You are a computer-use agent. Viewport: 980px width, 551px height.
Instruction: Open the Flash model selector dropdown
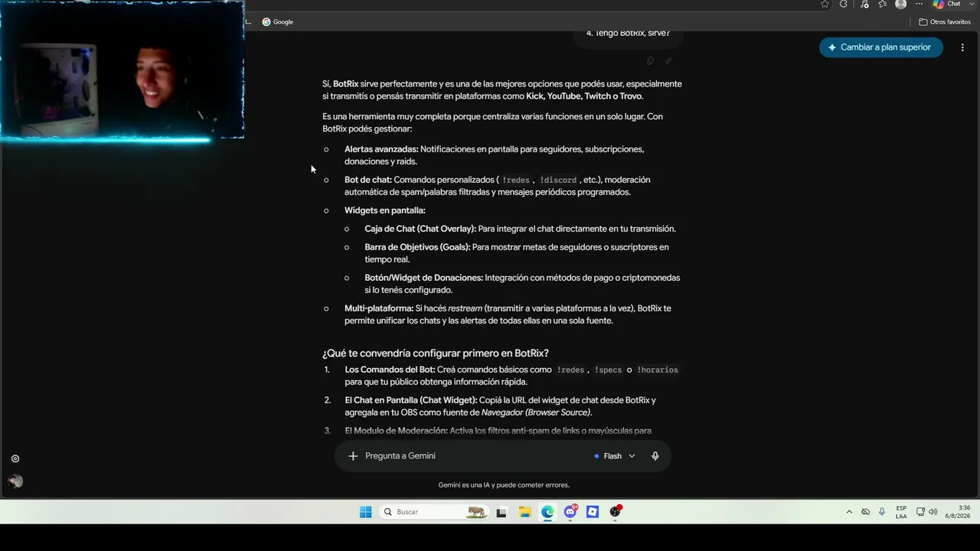point(615,456)
